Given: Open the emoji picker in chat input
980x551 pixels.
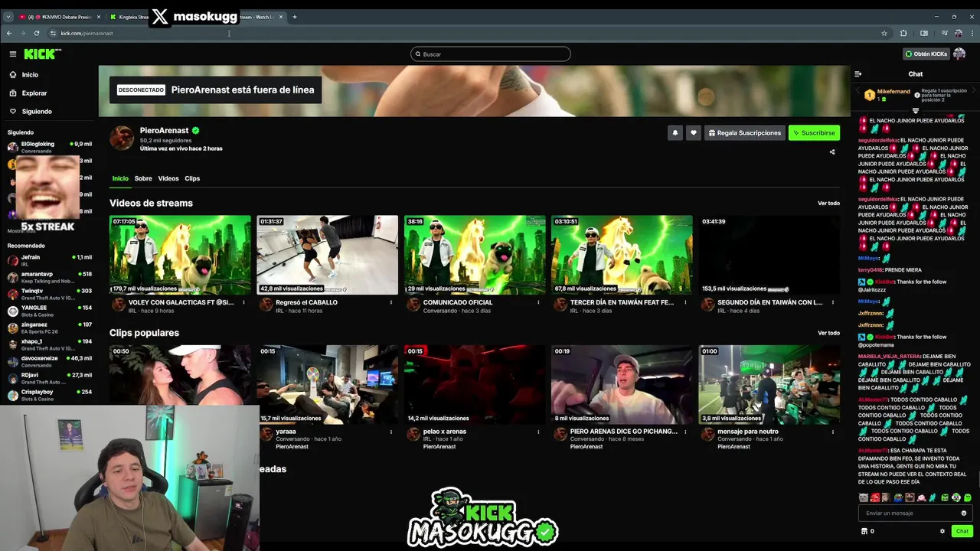Looking at the screenshot, I should [x=964, y=514].
